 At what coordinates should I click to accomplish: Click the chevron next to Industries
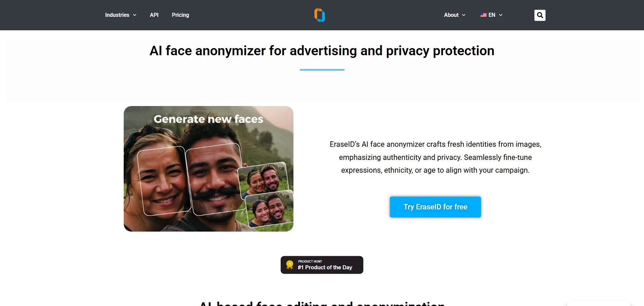(x=135, y=15)
